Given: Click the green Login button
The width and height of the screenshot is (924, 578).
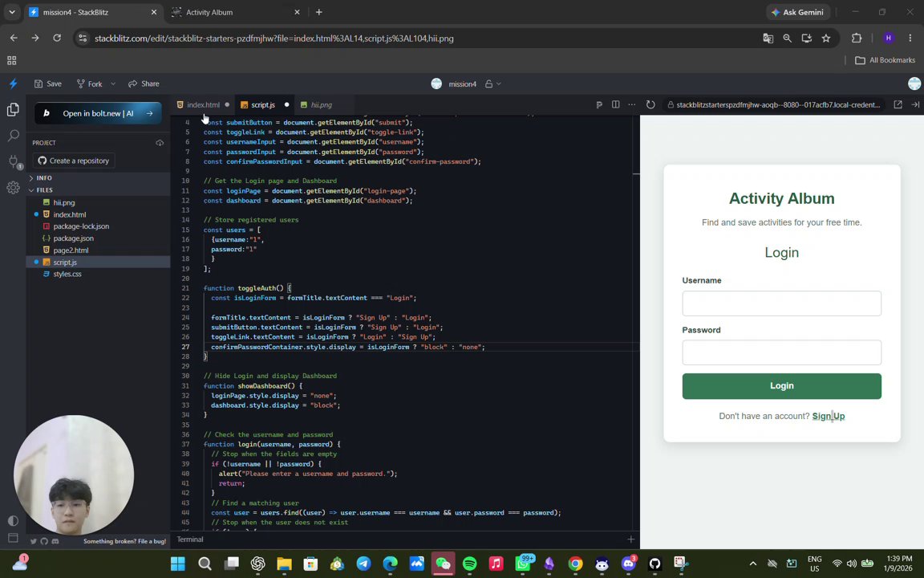Looking at the screenshot, I should pos(781,385).
